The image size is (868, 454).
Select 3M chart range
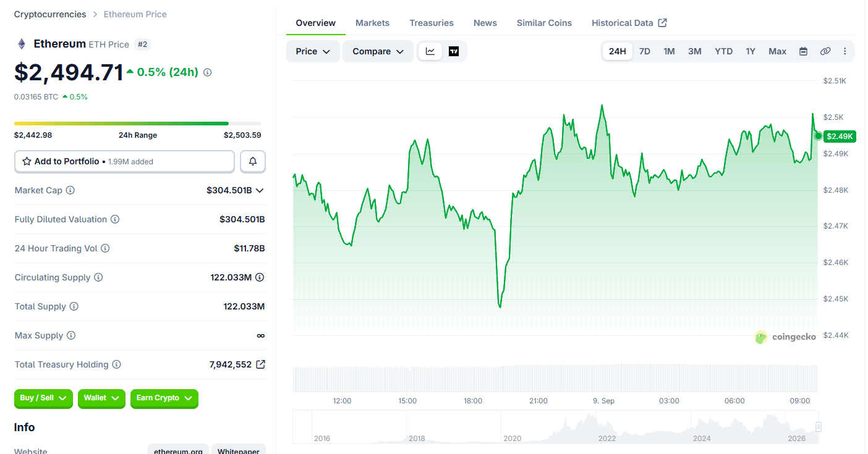[x=695, y=51]
